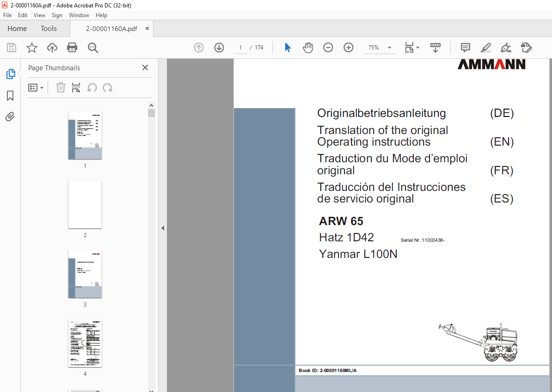The image size is (552, 392).
Task: Rotate page counterclockwise icon
Action: (92, 88)
